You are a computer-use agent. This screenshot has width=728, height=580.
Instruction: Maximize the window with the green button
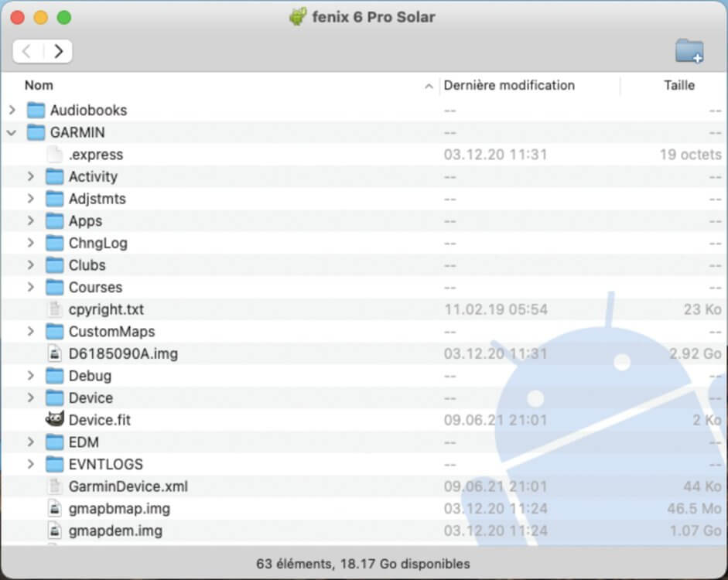[64, 18]
